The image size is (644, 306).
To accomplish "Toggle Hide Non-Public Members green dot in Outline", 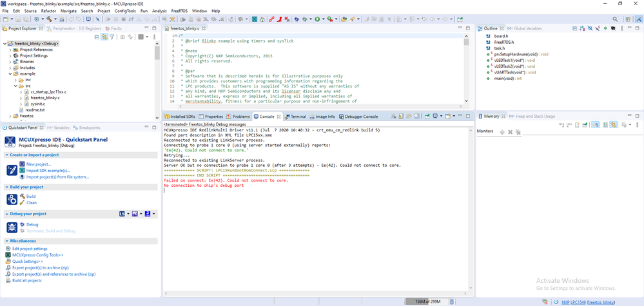I will [x=605, y=28].
